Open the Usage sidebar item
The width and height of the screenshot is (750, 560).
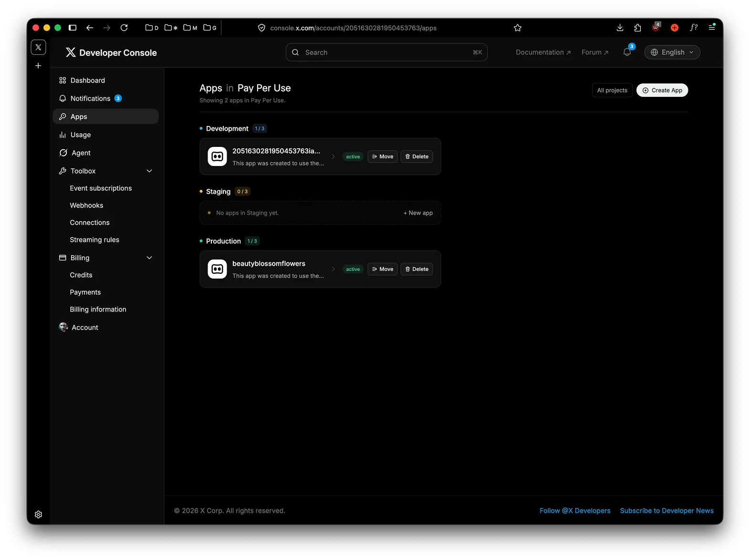(x=105, y=135)
